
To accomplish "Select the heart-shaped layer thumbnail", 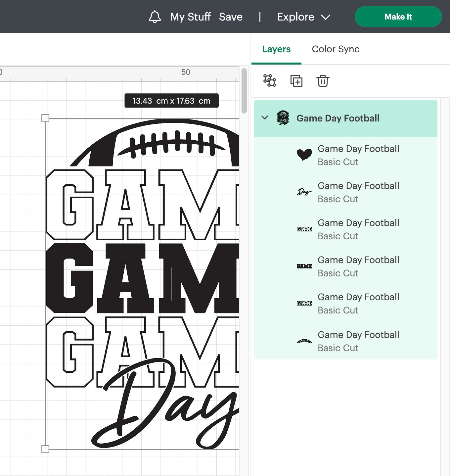I will click(304, 154).
